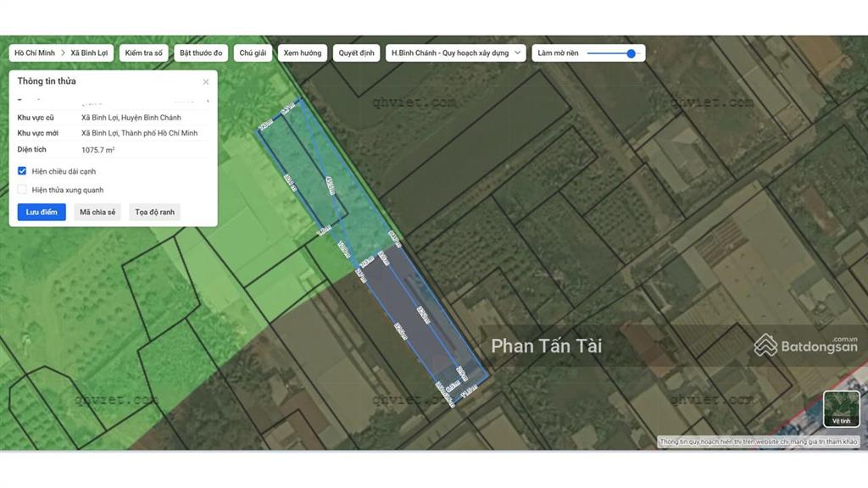Click the breadcrumb chevron after Hồ Chí Minh

tap(63, 53)
